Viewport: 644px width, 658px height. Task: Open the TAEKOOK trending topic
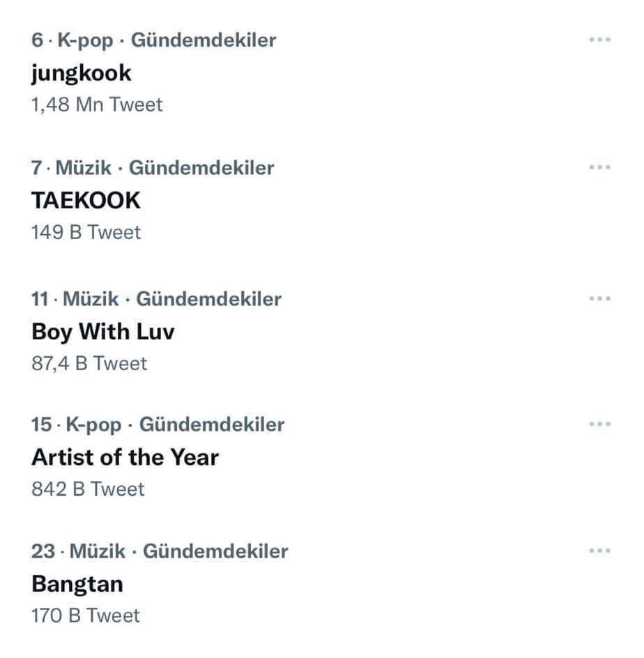(x=86, y=200)
